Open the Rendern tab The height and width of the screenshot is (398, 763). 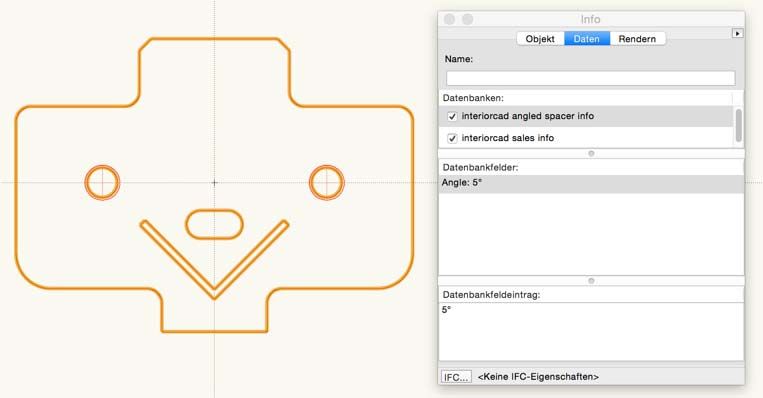tap(637, 39)
